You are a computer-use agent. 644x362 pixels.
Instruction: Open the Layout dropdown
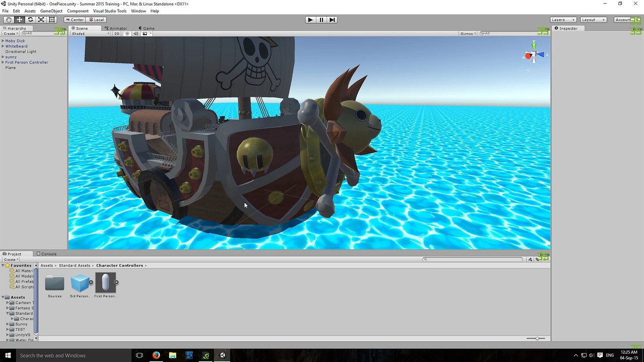point(593,20)
